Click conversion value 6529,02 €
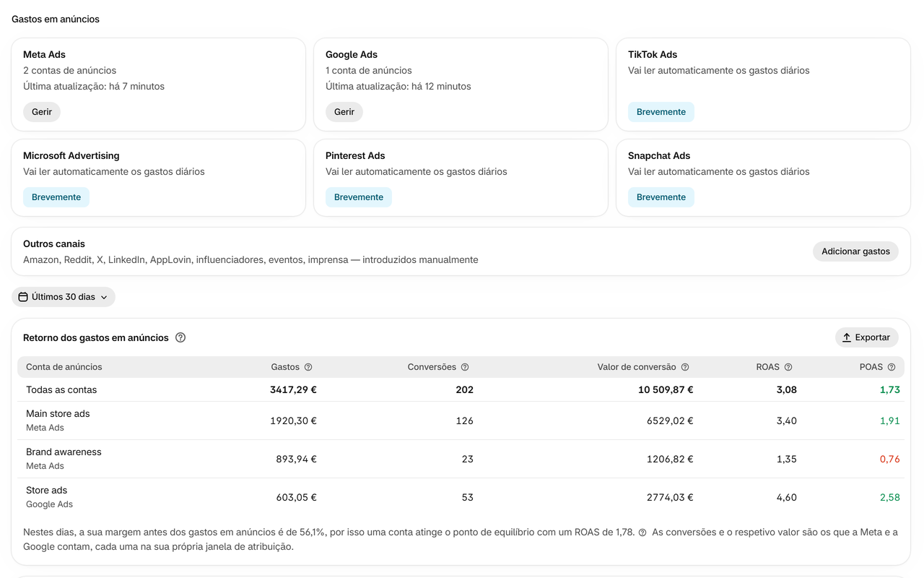924x578 pixels. (x=670, y=420)
